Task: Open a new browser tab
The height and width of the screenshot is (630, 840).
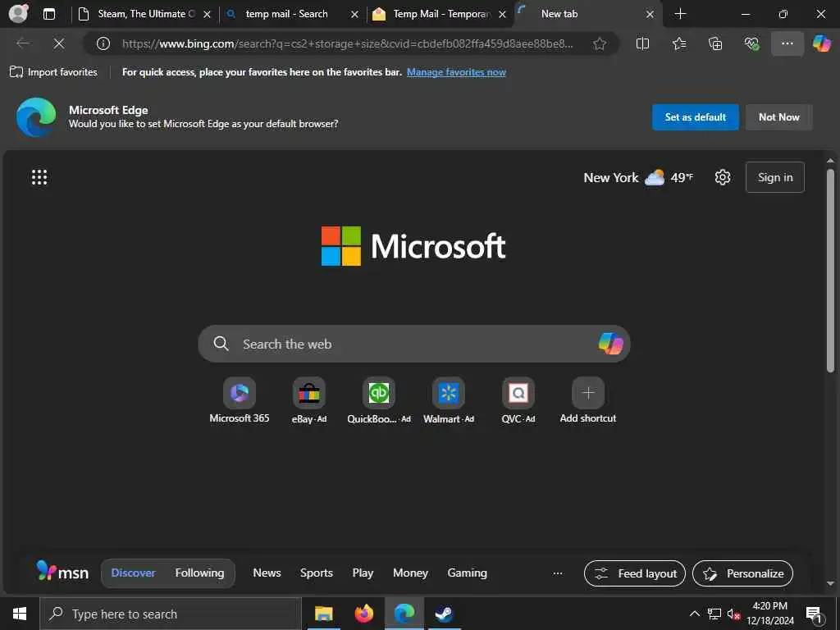Action: tap(680, 14)
